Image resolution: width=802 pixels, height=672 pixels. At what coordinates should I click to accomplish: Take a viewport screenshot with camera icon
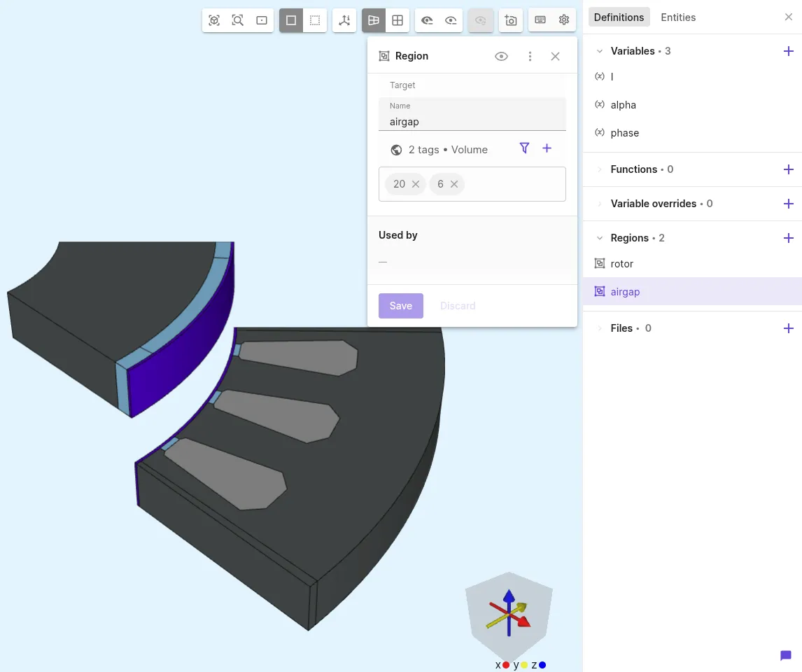point(510,20)
